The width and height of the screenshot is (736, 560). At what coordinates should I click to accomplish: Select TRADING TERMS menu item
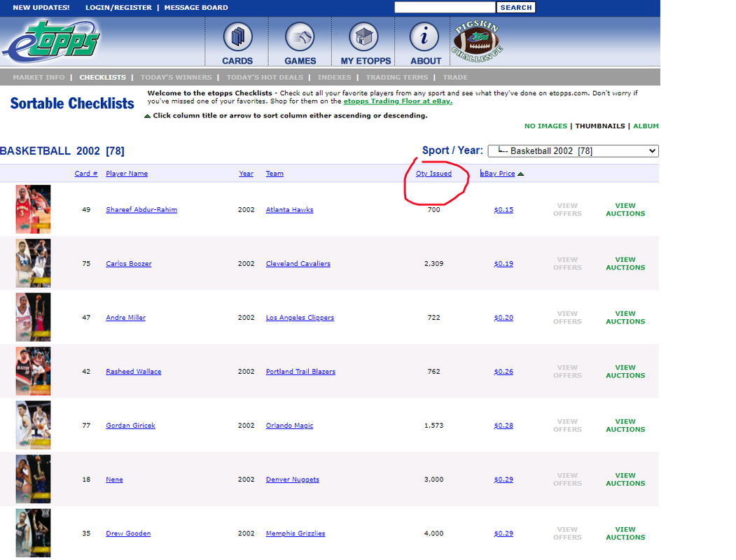pyautogui.click(x=397, y=78)
